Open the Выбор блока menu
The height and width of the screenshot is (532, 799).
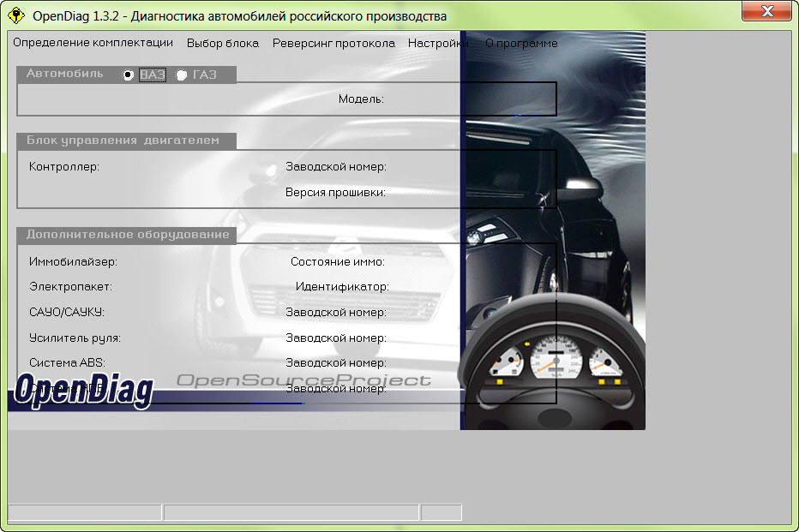(223, 44)
